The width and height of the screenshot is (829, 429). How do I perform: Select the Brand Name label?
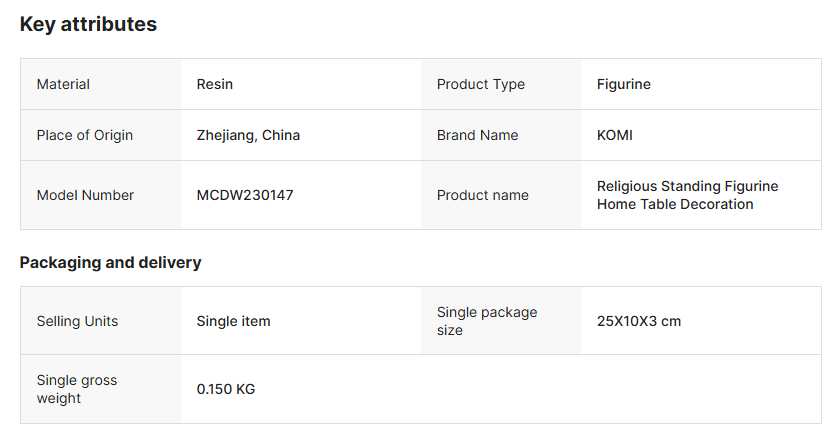[x=477, y=135]
